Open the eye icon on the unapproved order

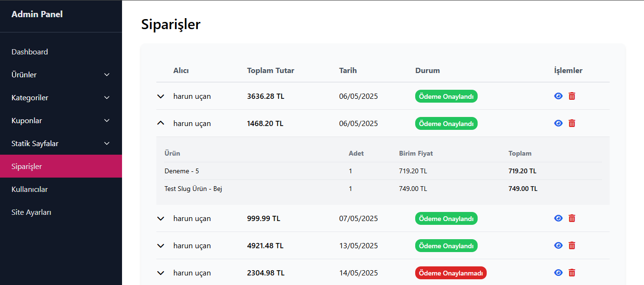pyautogui.click(x=558, y=273)
